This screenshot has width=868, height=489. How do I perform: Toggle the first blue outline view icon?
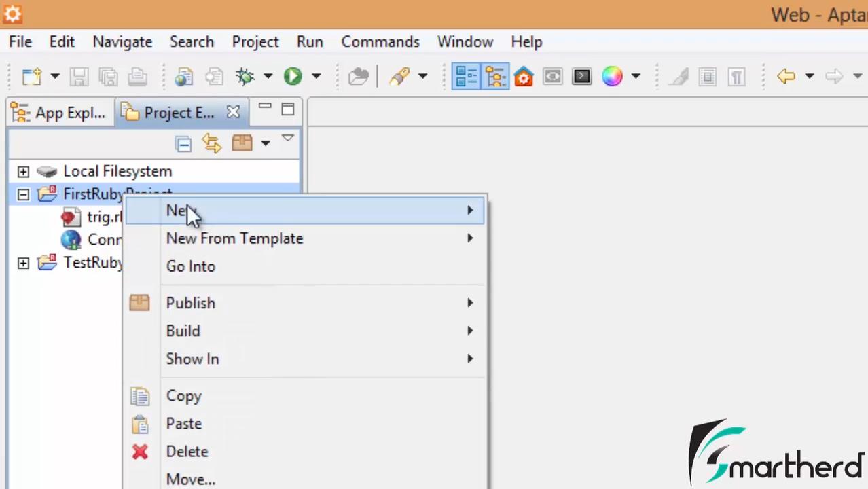pyautogui.click(x=466, y=76)
